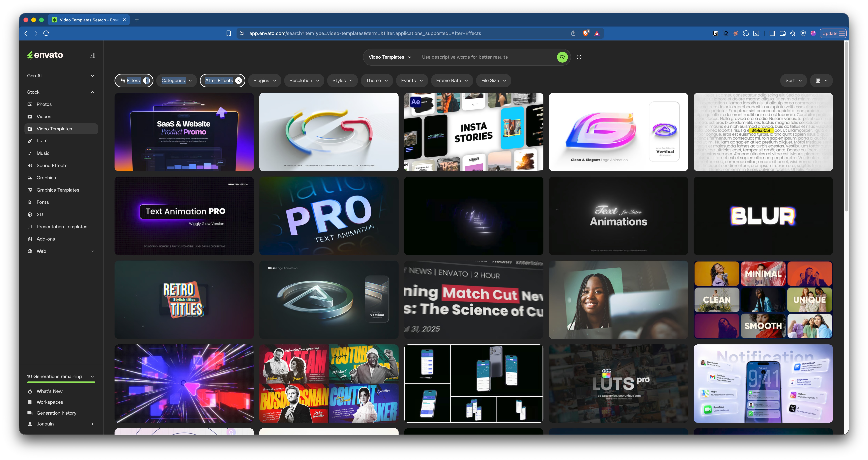Open the Leo AI assistant
This screenshot has width=868, height=460.
coord(793,33)
